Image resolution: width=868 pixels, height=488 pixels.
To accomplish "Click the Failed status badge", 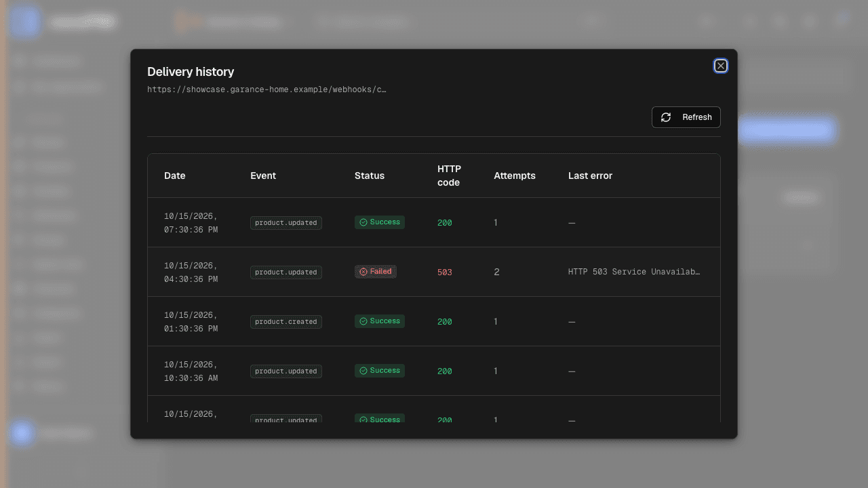I will tap(376, 272).
